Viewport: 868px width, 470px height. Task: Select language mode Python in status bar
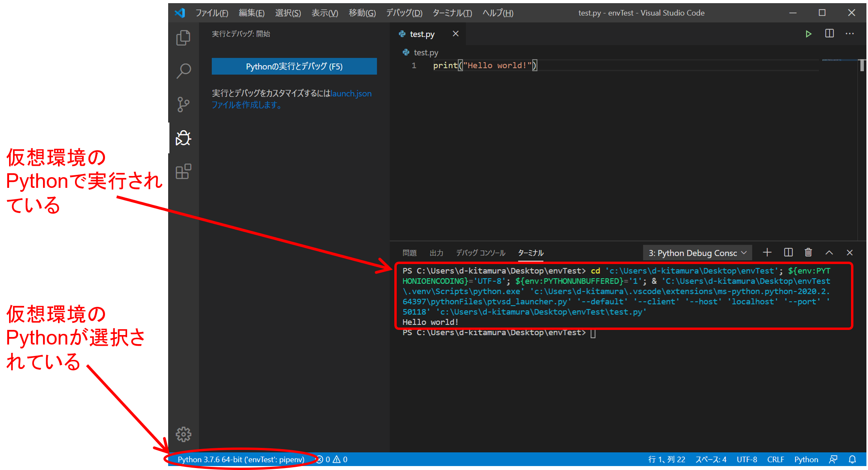coord(806,459)
